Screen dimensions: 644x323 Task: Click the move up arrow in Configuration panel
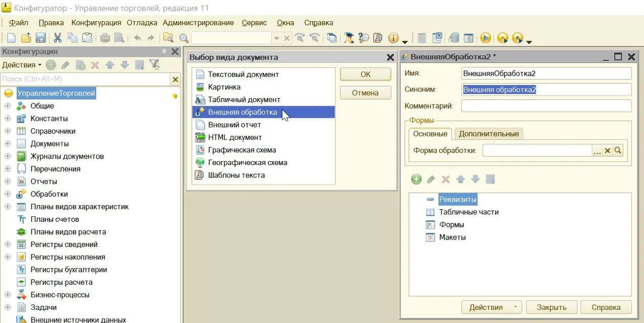pos(110,65)
